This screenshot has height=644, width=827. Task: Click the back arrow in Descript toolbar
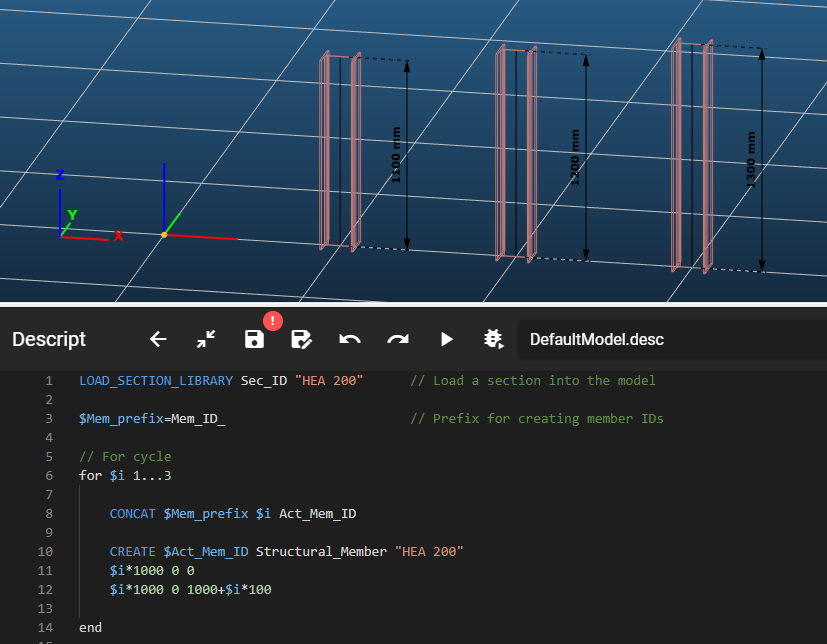158,339
